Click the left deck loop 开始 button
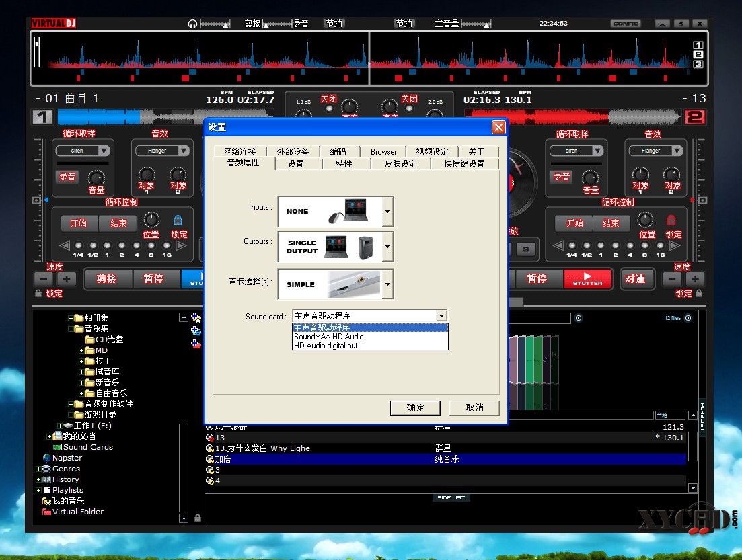Viewport: 742px width, 560px height. [x=79, y=223]
